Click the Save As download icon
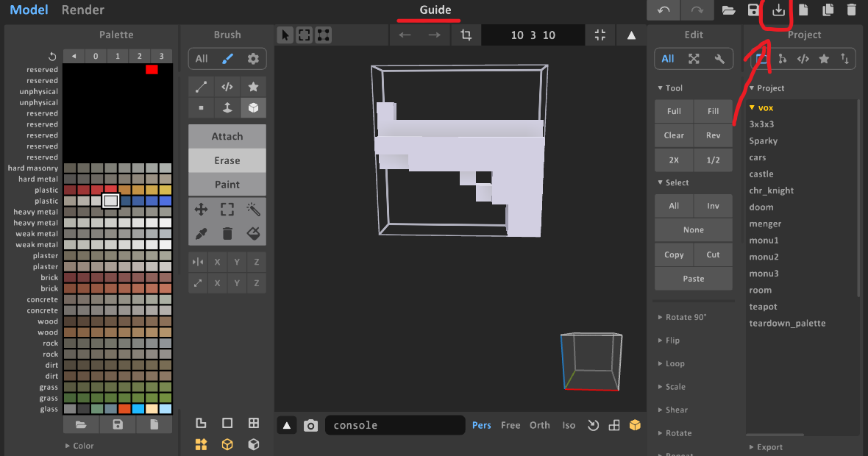 click(778, 10)
